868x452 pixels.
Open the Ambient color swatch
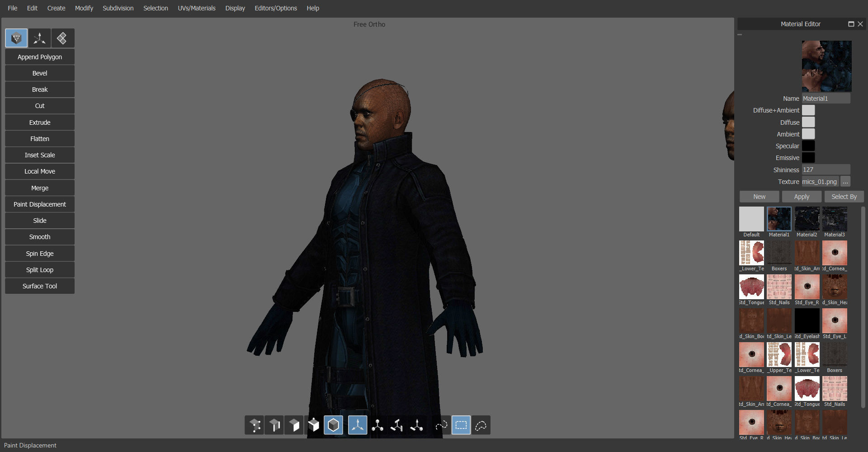(808, 134)
